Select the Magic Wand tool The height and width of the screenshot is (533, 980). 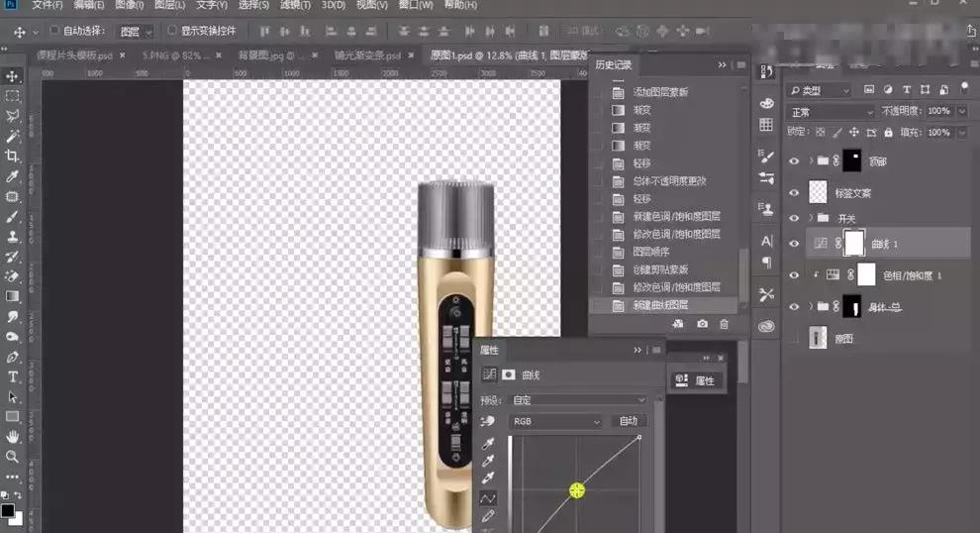click(12, 137)
